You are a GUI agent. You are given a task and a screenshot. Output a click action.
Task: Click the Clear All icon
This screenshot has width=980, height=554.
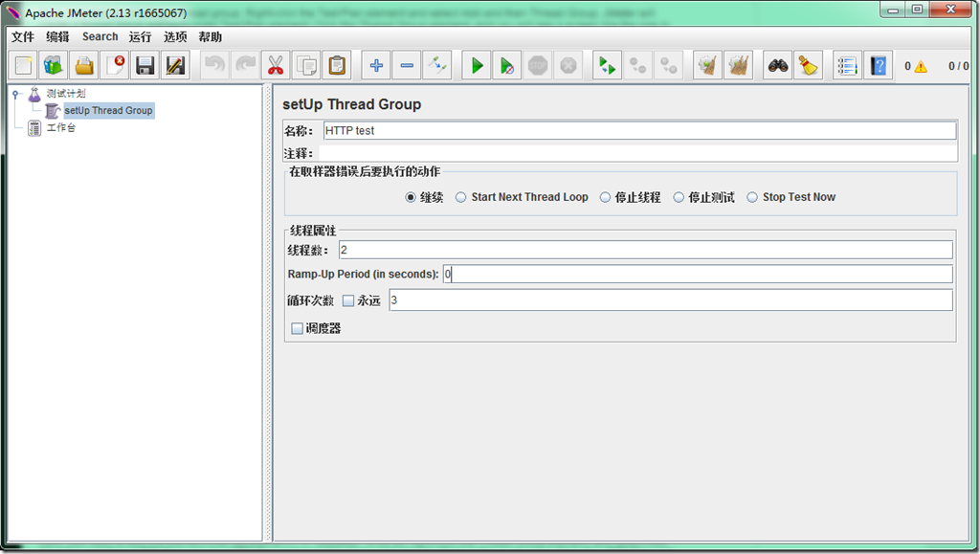pos(738,65)
